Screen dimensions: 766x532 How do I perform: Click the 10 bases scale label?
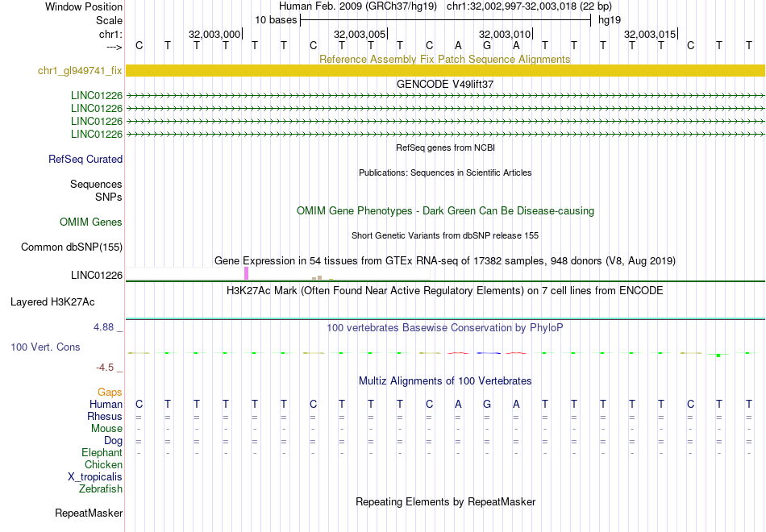[x=276, y=20]
